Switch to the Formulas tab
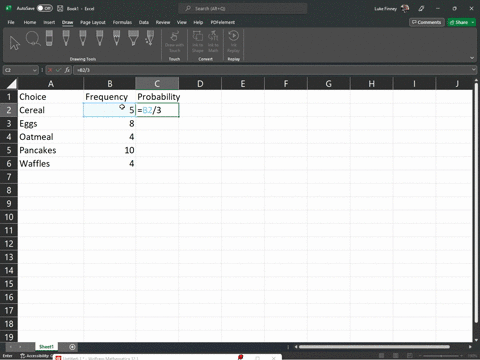The height and width of the screenshot is (360, 480). tap(122, 22)
